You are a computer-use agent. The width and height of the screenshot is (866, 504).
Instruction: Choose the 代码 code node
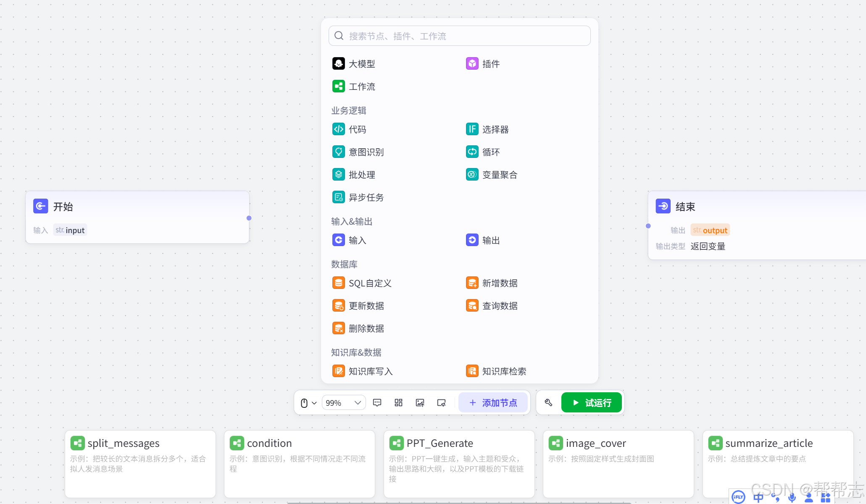coord(349,129)
